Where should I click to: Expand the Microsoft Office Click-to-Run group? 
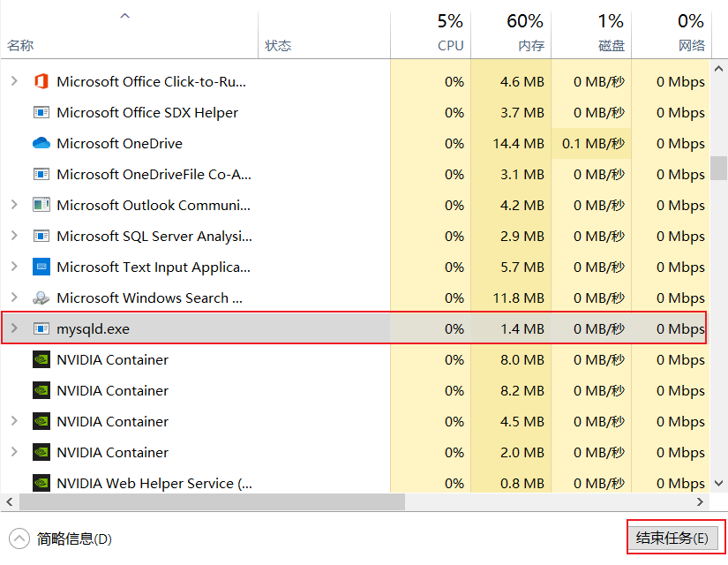[x=14, y=82]
